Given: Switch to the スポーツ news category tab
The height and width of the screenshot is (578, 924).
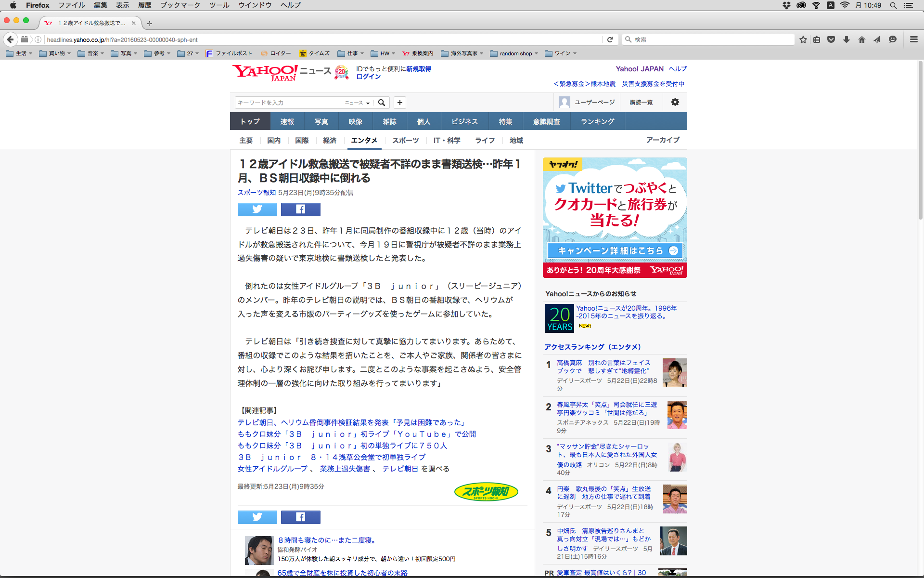Looking at the screenshot, I should [405, 140].
